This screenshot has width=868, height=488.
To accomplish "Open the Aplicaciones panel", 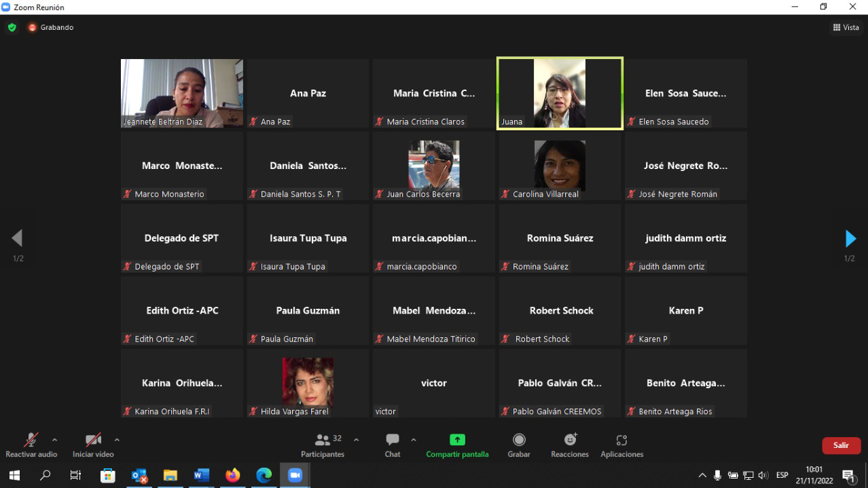I will [621, 440].
